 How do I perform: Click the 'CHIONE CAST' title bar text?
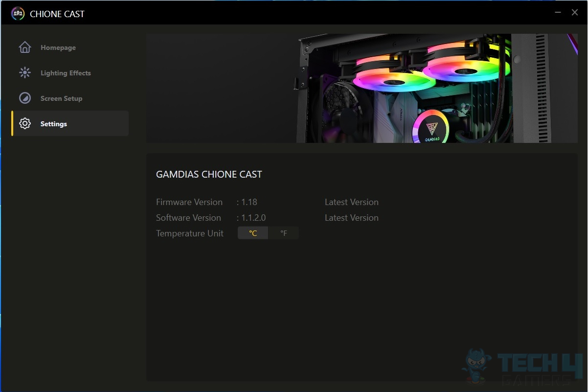pyautogui.click(x=57, y=14)
